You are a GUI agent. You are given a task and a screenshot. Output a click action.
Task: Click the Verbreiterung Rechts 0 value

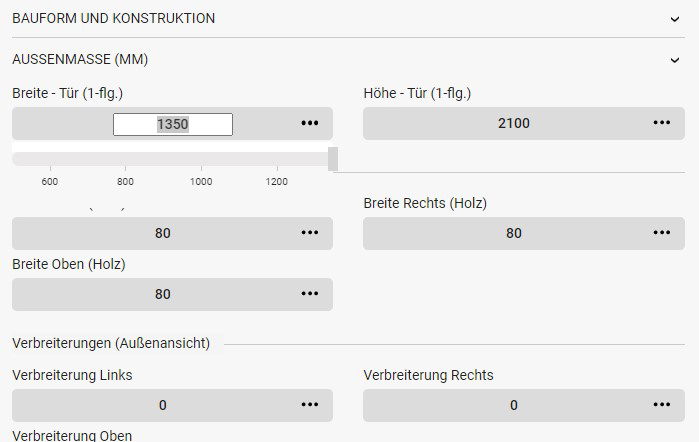pyautogui.click(x=513, y=405)
